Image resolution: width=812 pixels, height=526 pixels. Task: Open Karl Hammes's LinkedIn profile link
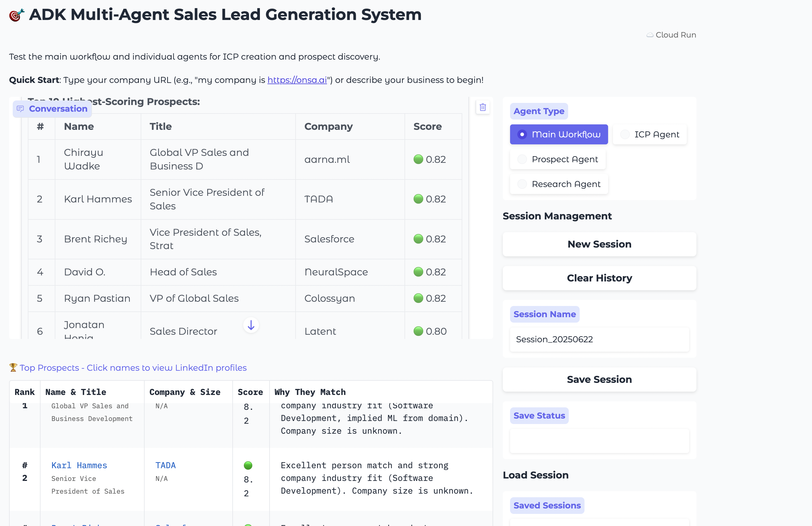pyautogui.click(x=79, y=465)
